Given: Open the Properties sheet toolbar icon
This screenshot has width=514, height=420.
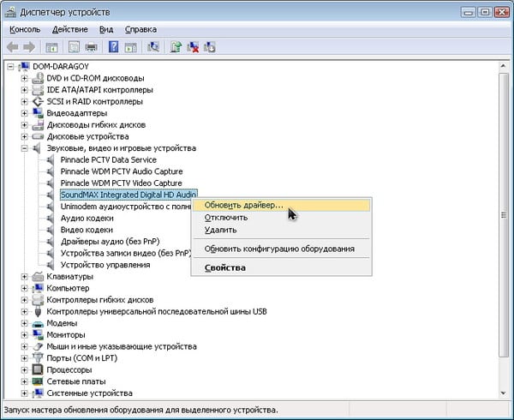Looking at the screenshot, I should pos(74,47).
